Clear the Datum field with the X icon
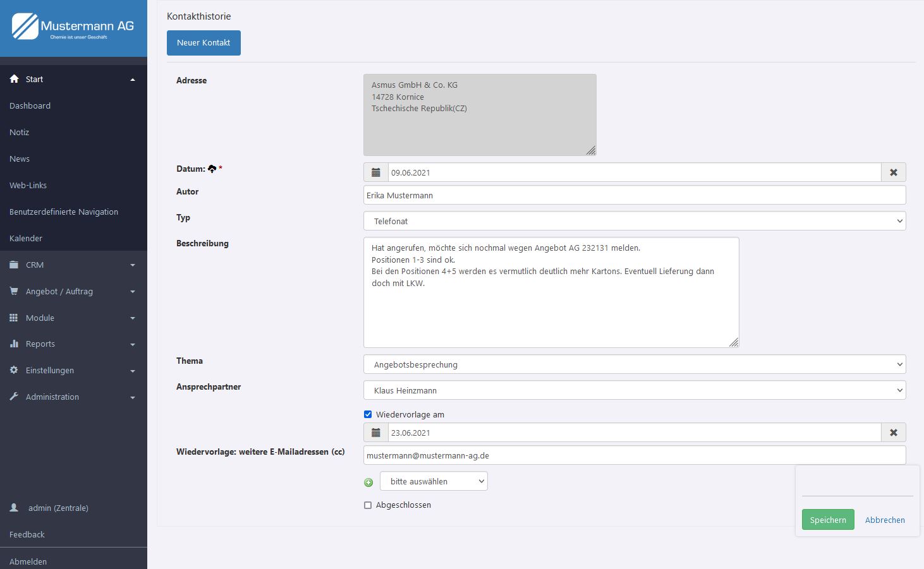The image size is (924, 569). coord(893,172)
